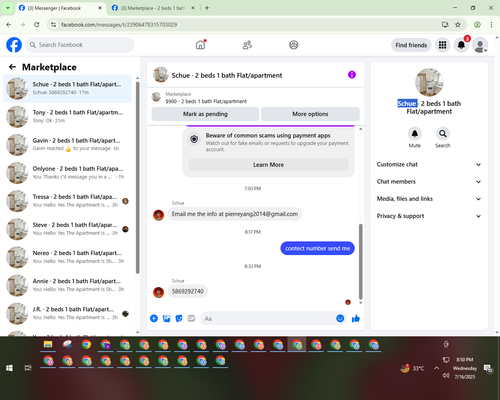Go back using Marketplace back arrow
This screenshot has height=400, width=500.
coord(13,67)
